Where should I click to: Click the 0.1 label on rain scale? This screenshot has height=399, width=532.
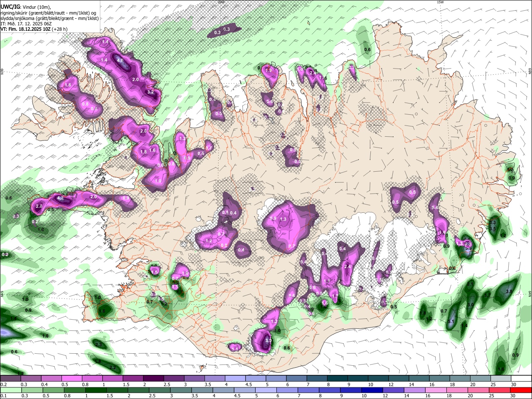coord(3,396)
